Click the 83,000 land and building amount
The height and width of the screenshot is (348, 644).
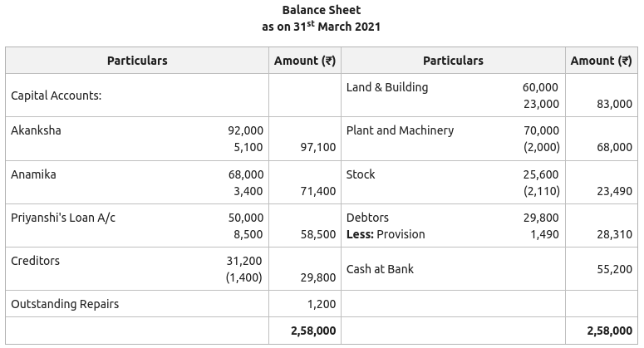click(614, 104)
